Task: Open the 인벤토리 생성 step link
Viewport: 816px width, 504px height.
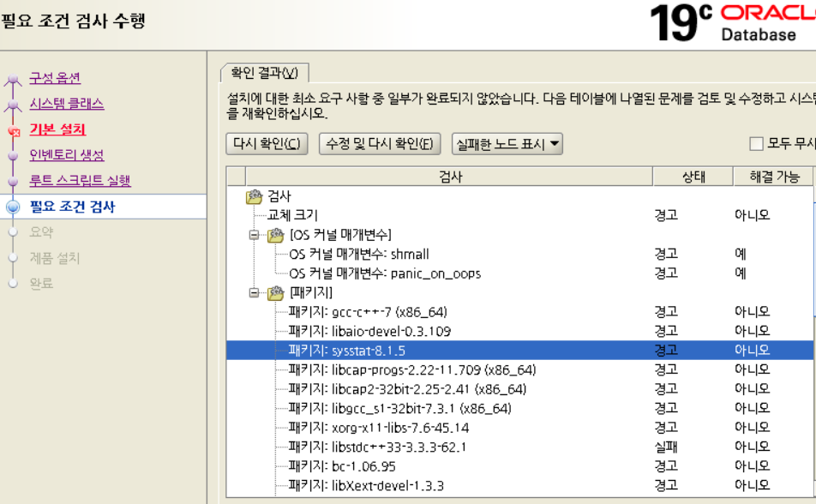Action: [x=67, y=154]
